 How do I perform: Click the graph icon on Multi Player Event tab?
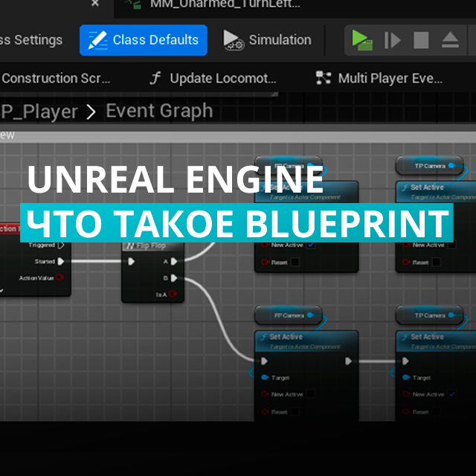[324, 77]
